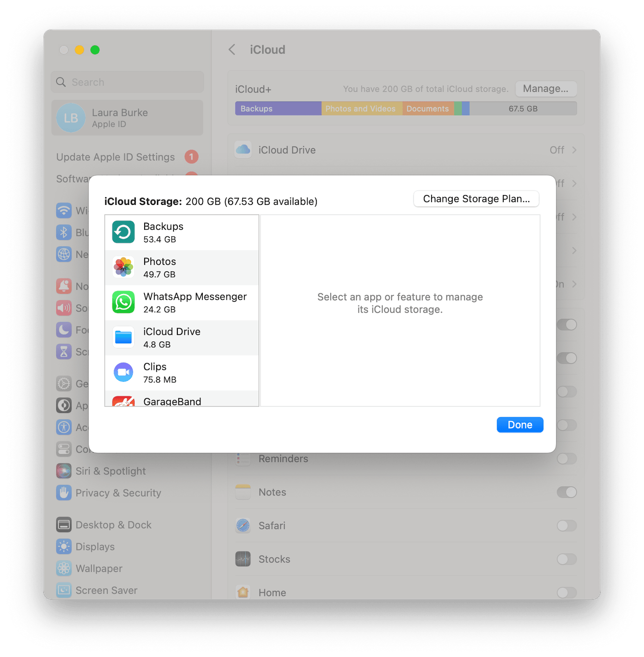644x657 pixels.
Task: Click the Wi-Fi sidebar icon
Action: coord(64,211)
